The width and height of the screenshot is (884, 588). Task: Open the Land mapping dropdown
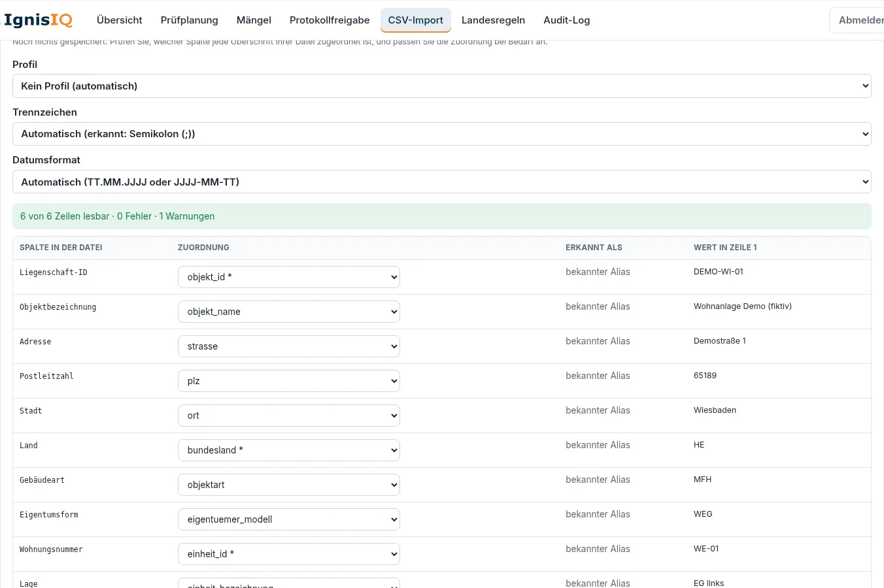289,450
